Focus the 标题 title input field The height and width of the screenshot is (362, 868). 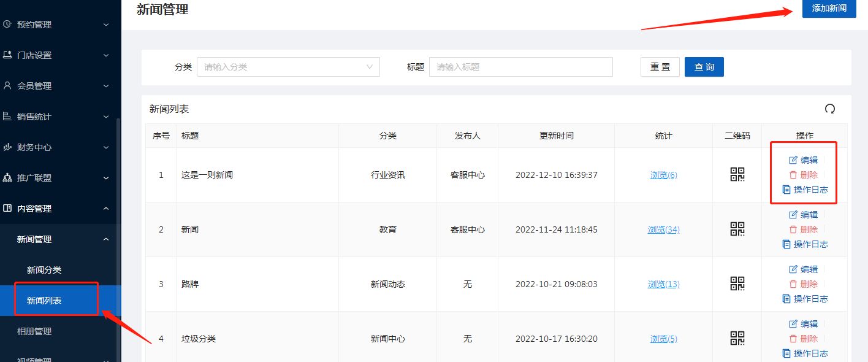click(x=520, y=67)
